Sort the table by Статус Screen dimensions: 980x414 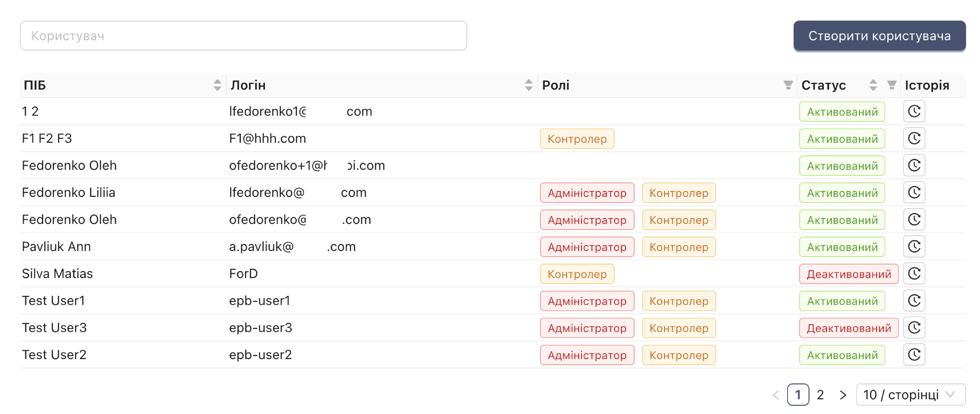[x=873, y=85]
